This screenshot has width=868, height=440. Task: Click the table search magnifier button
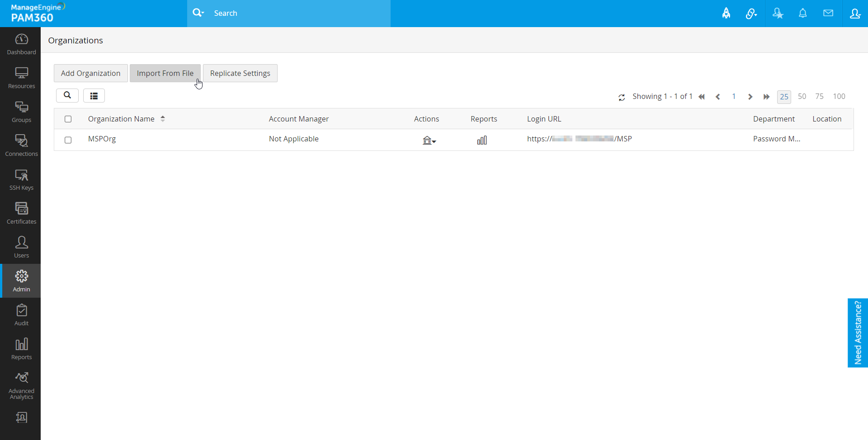pyautogui.click(x=67, y=95)
